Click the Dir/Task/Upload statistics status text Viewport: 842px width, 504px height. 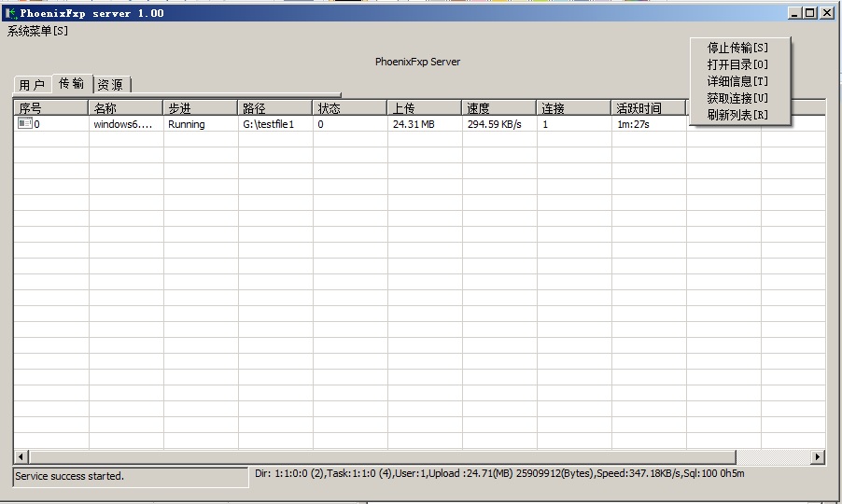[499, 473]
